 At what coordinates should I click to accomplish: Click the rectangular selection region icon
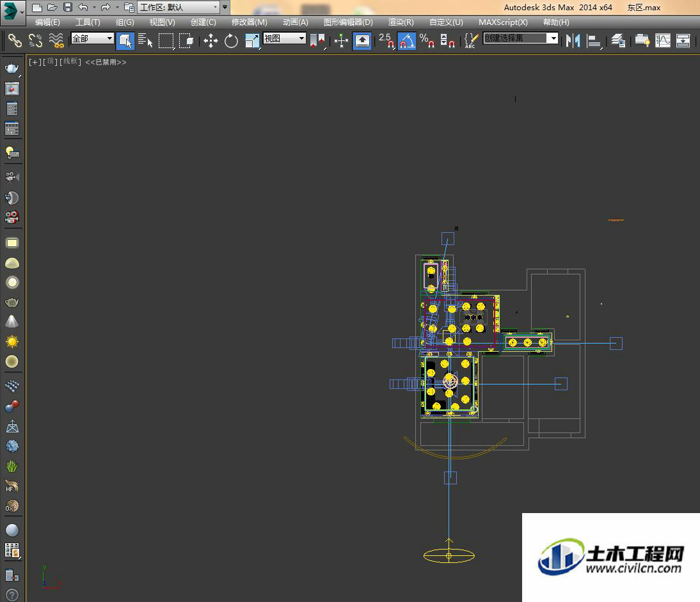166,40
